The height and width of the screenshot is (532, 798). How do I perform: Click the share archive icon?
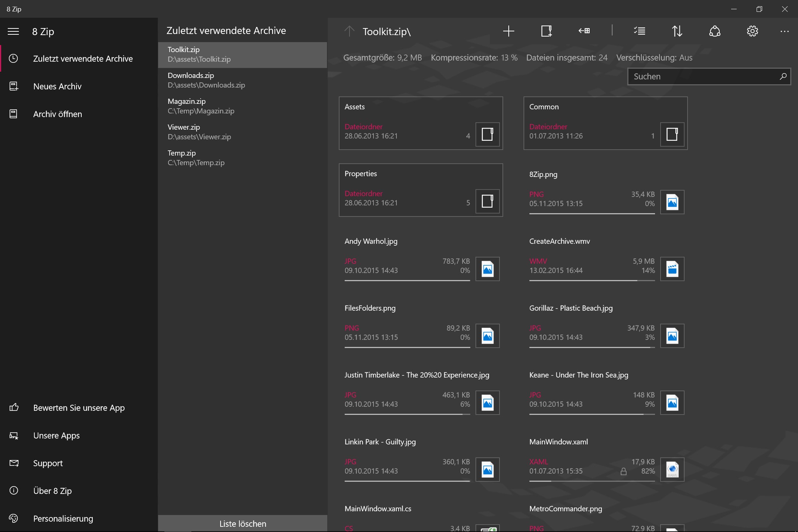pos(715,31)
